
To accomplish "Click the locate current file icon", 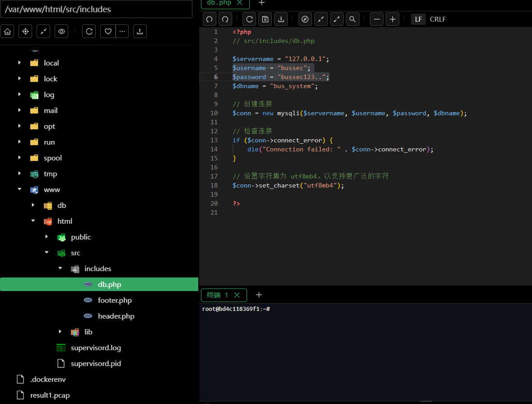I will [x=25, y=31].
